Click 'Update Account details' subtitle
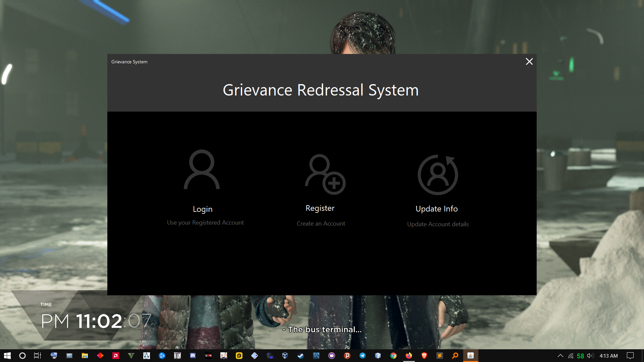 pyautogui.click(x=438, y=224)
